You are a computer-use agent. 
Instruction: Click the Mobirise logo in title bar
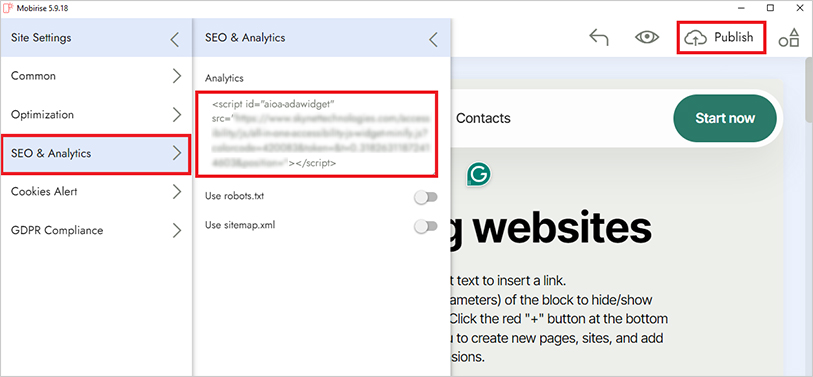tap(7, 8)
